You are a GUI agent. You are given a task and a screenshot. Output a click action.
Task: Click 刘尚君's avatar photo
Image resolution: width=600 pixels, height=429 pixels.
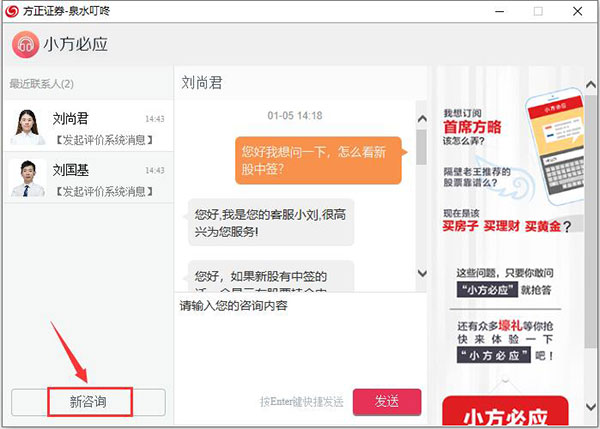(x=27, y=127)
